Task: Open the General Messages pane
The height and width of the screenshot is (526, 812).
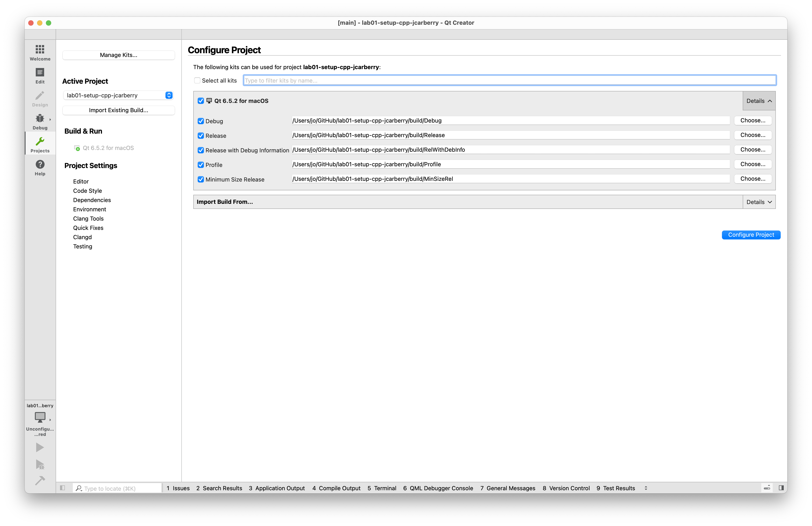Action: point(508,488)
